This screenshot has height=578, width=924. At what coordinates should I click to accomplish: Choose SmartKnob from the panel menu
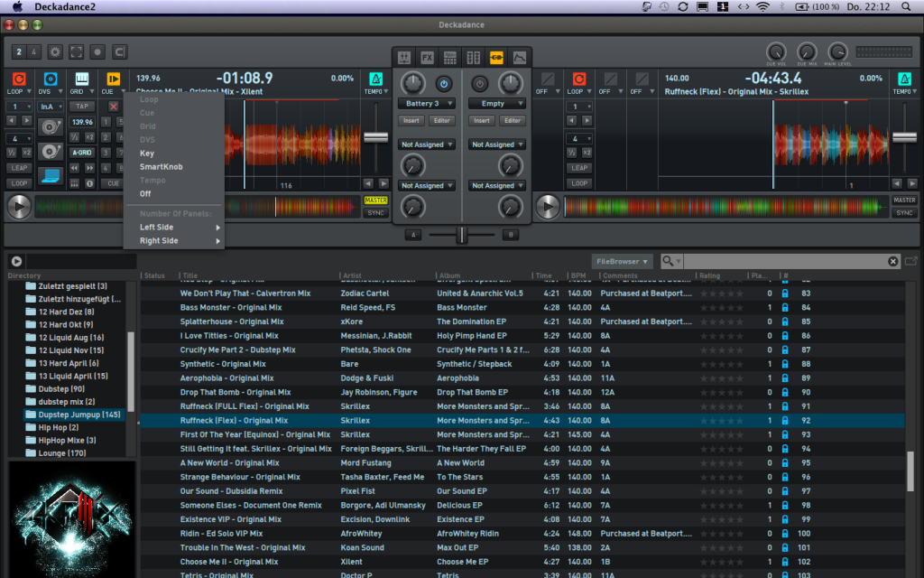coord(161,167)
